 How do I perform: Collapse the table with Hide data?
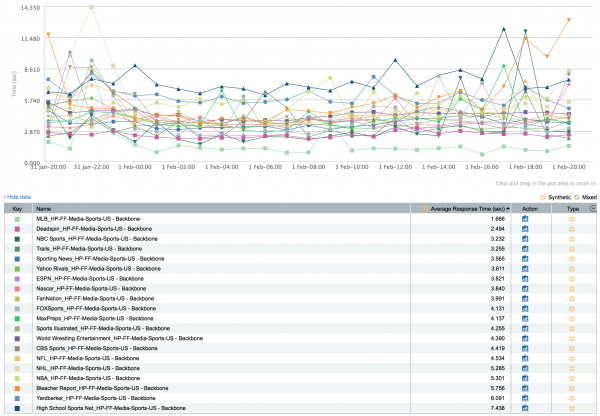pyautogui.click(x=18, y=197)
